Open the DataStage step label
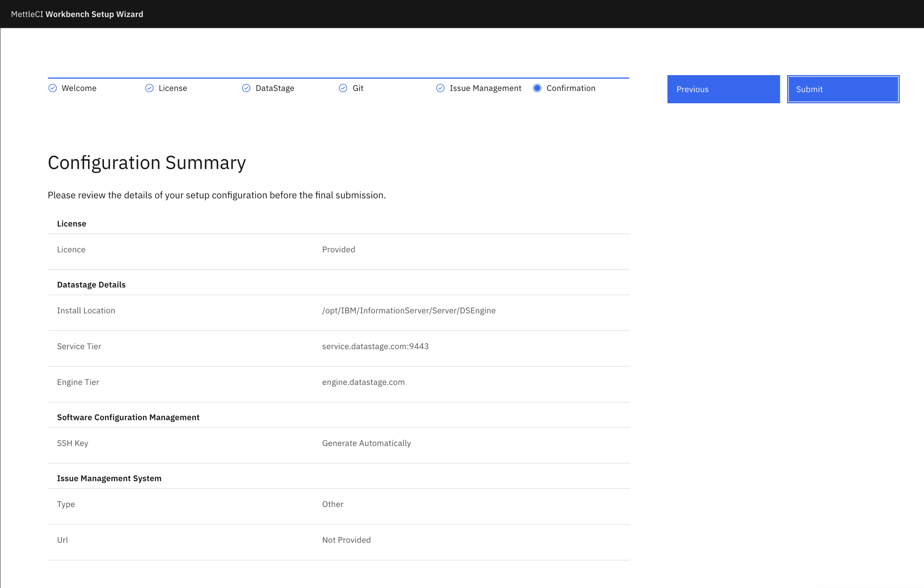Image resolution: width=924 pixels, height=588 pixels. pos(275,88)
